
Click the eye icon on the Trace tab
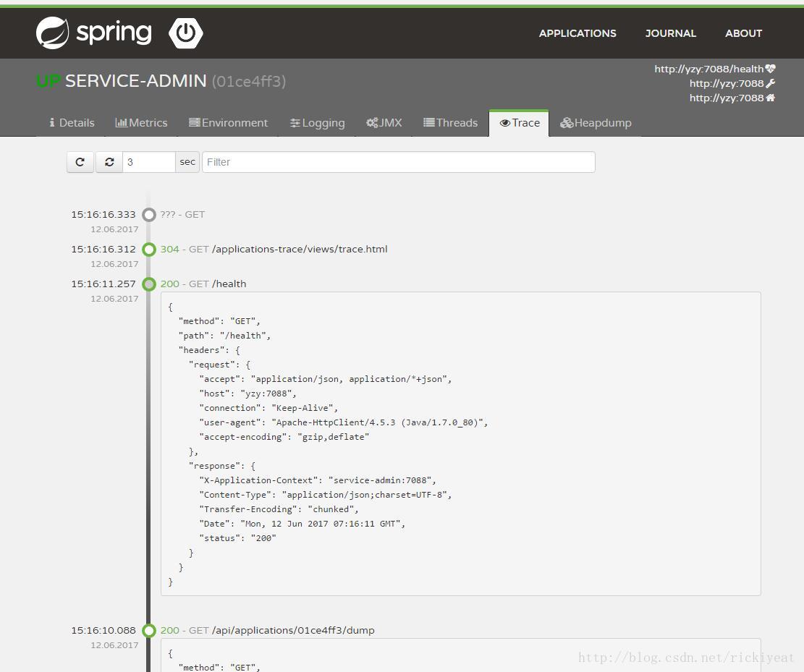pos(504,122)
